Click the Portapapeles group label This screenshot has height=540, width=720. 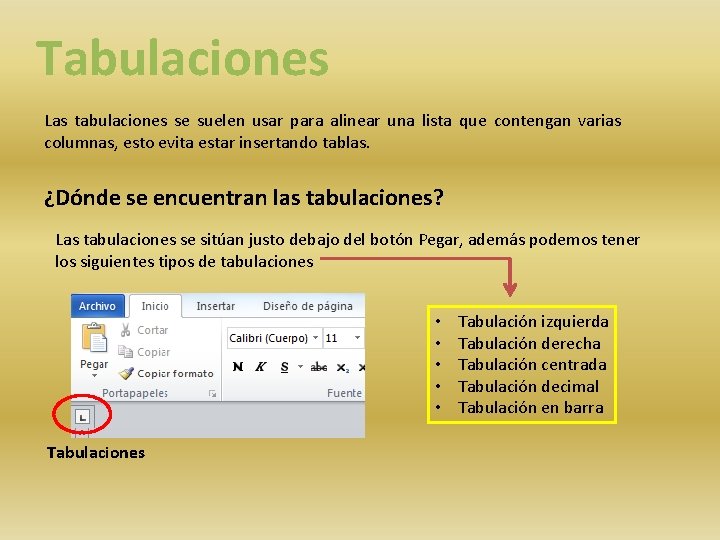(135, 393)
